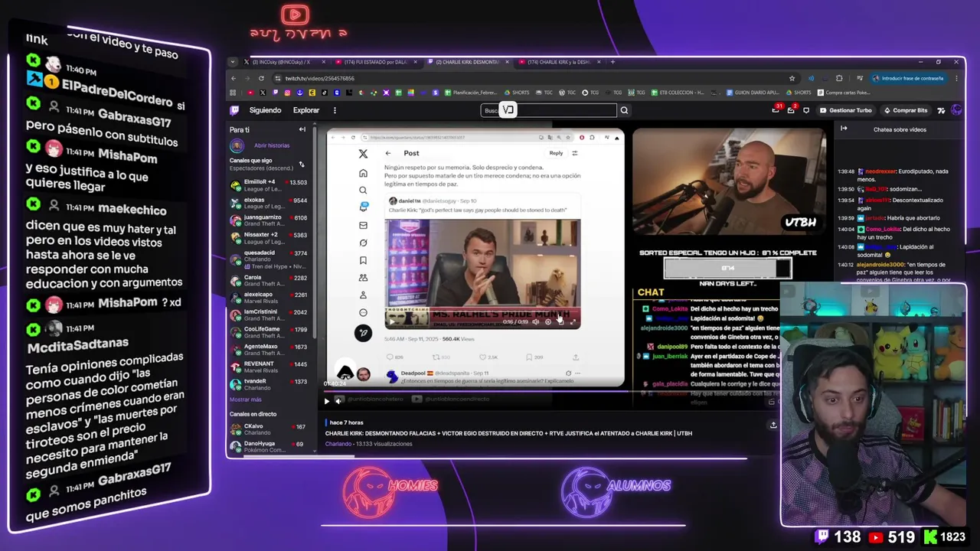This screenshot has width=980, height=551.
Task: Open alexelcapo channel in sidebar
Action: (x=269, y=298)
